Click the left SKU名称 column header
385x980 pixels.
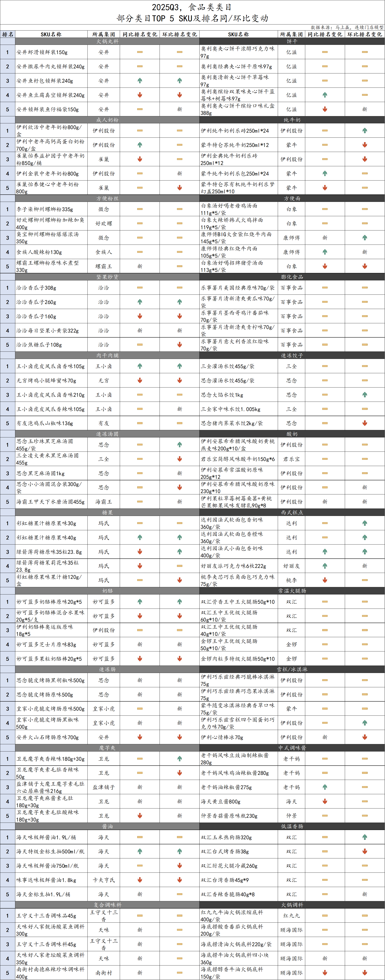point(51,34)
